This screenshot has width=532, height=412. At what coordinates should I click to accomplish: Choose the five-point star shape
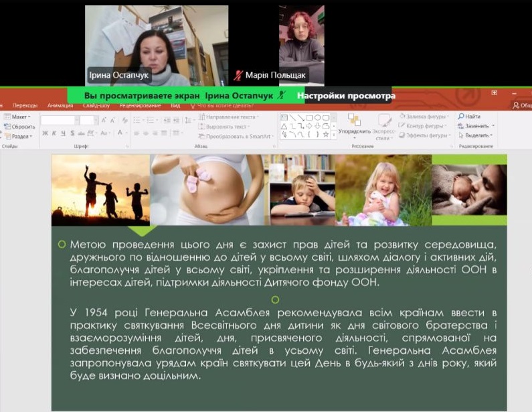pos(326,135)
